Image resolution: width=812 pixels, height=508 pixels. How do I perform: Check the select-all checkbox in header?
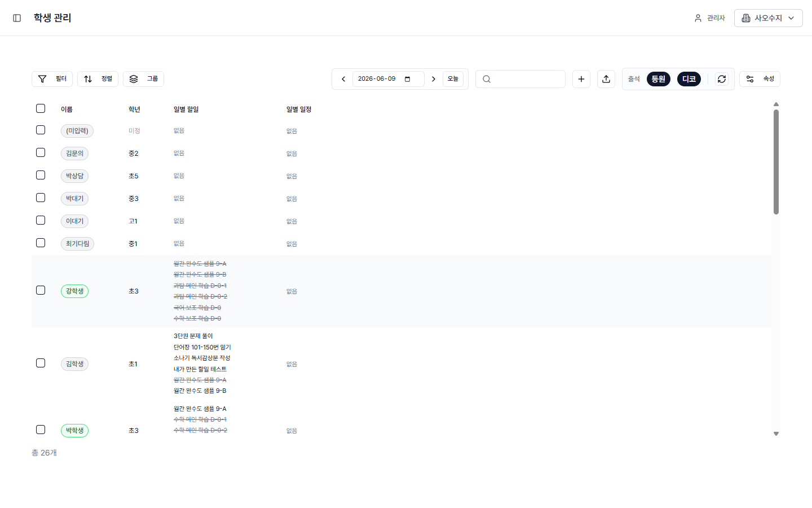pos(41,108)
